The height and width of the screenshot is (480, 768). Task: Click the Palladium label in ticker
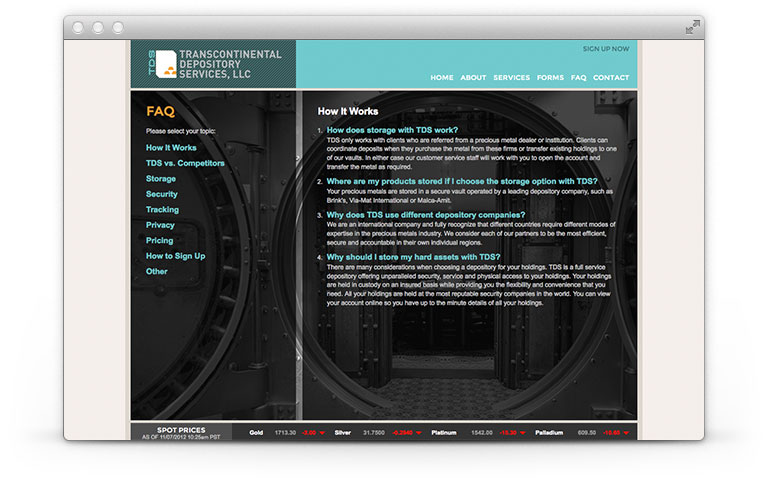549,433
